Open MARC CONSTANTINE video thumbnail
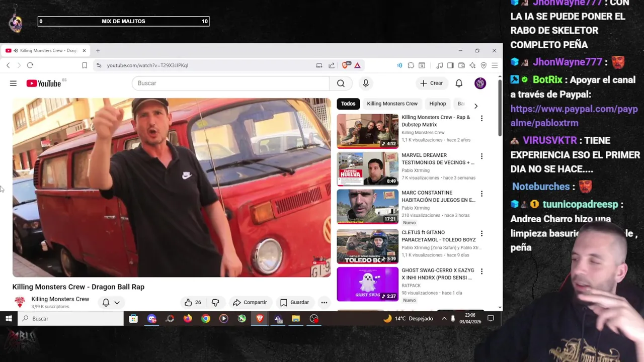This screenshot has height=362, width=644. tap(367, 207)
